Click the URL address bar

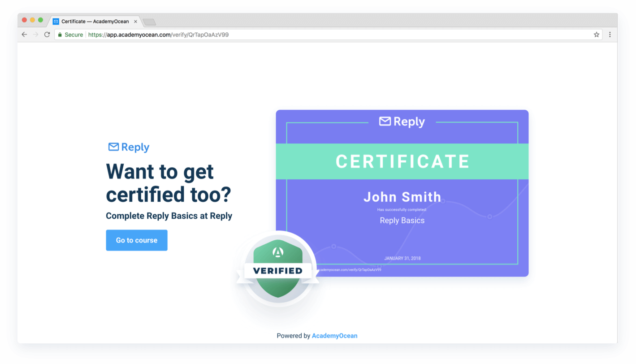(x=329, y=35)
